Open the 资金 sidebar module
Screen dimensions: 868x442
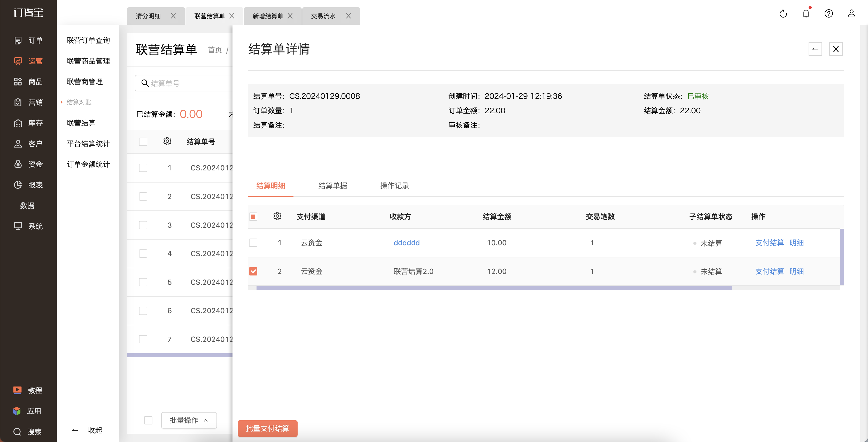coord(28,164)
